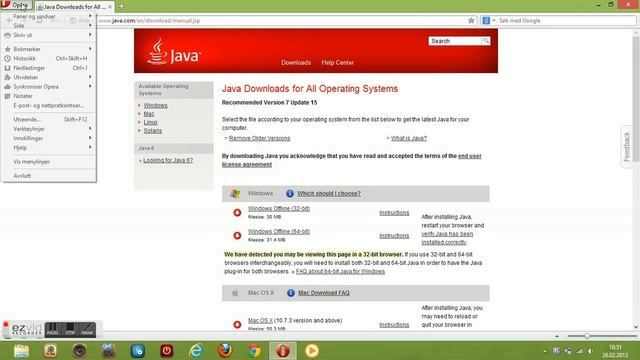Screen dimensions: 640x360
Task: Open a new tab with plus button
Action: click(121, 6)
